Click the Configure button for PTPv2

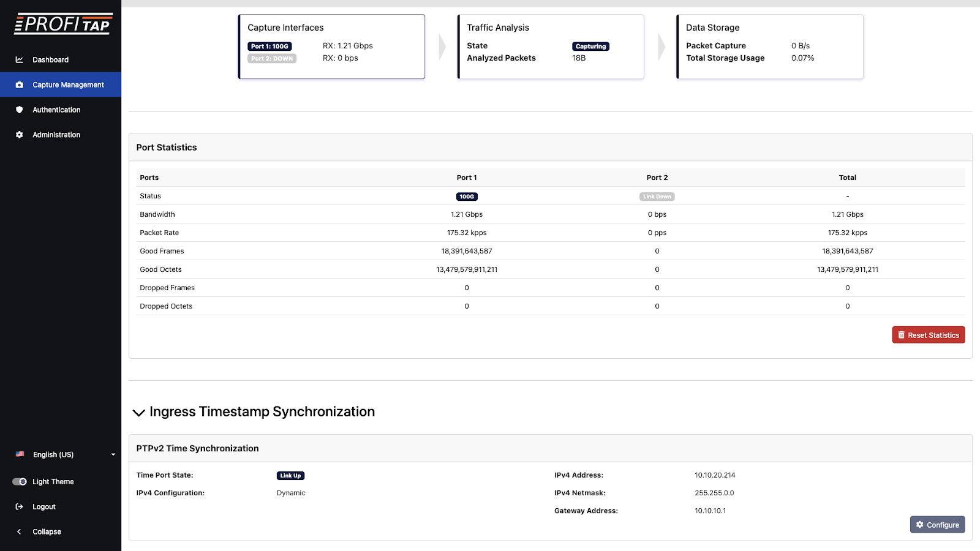937,525
